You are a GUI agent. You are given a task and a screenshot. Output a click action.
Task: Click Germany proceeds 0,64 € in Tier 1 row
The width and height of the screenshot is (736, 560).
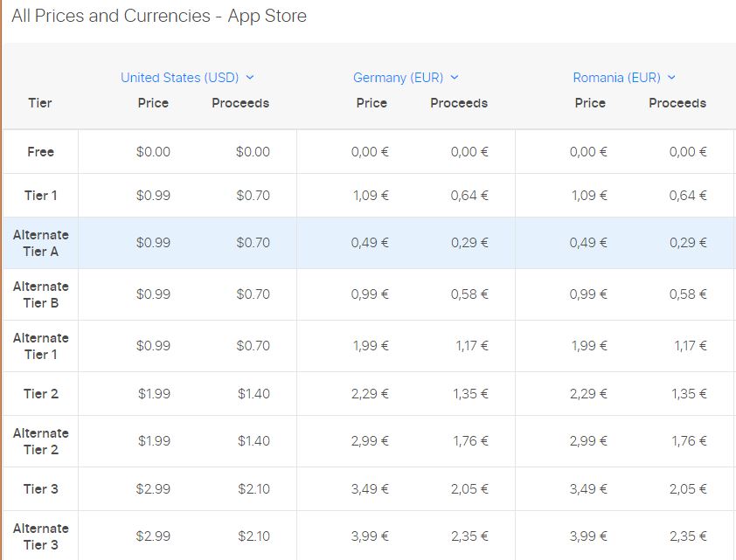(469, 196)
